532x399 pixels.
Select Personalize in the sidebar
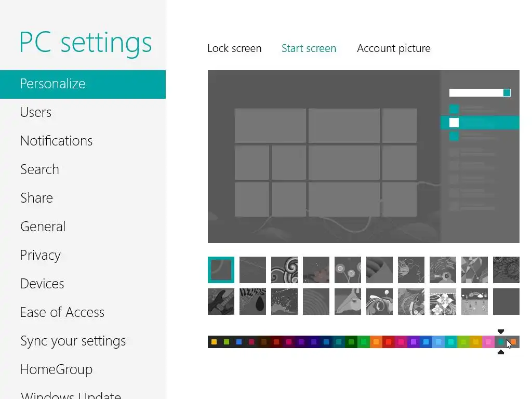[83, 84]
